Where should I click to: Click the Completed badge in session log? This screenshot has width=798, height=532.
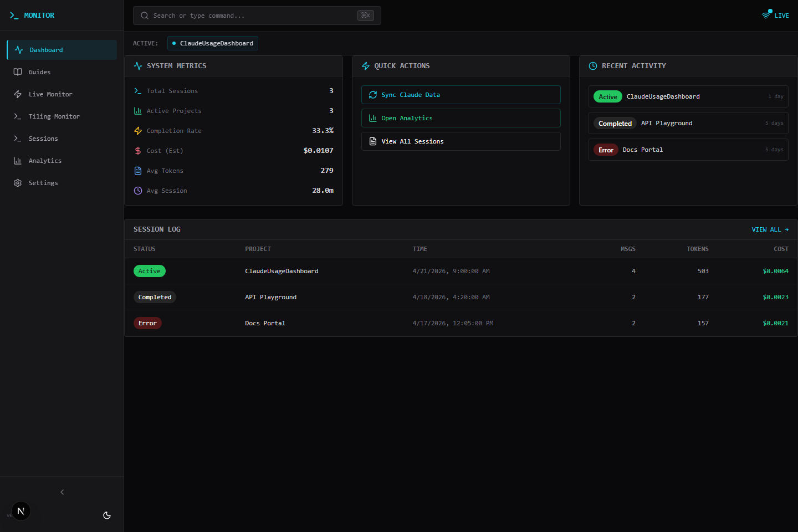(x=155, y=297)
